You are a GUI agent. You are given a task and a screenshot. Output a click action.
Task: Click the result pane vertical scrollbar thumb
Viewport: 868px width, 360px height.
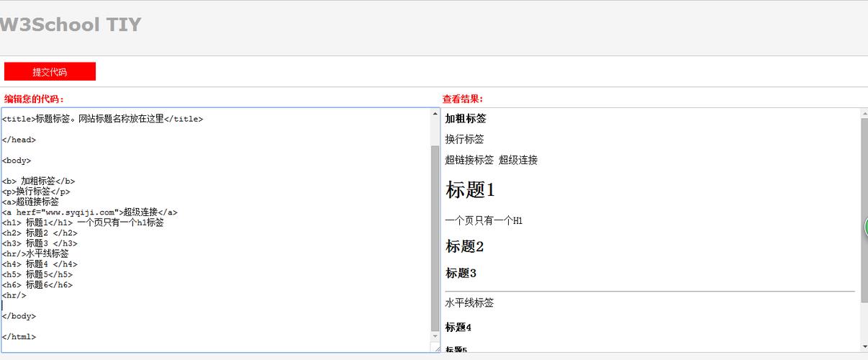pos(864,210)
